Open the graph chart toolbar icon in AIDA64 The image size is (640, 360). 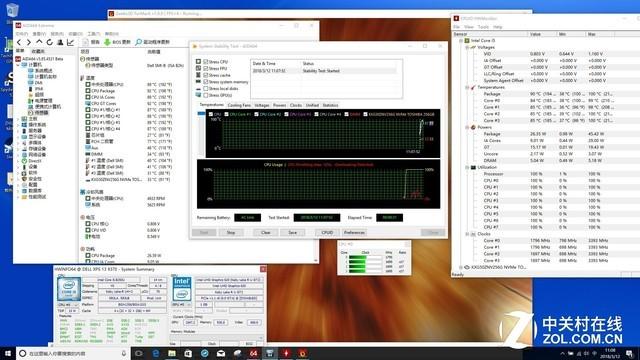coord(70,42)
